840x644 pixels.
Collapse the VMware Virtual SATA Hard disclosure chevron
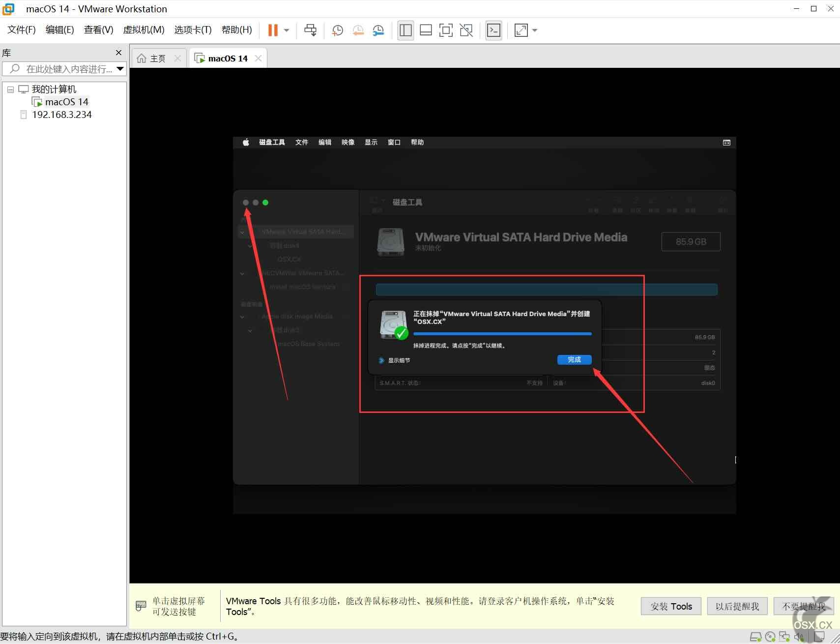coord(242,232)
